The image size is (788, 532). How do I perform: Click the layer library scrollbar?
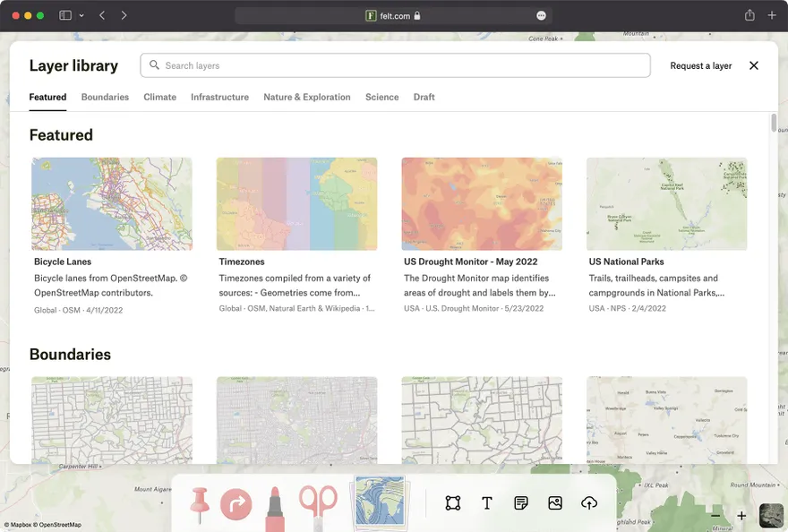point(774,124)
